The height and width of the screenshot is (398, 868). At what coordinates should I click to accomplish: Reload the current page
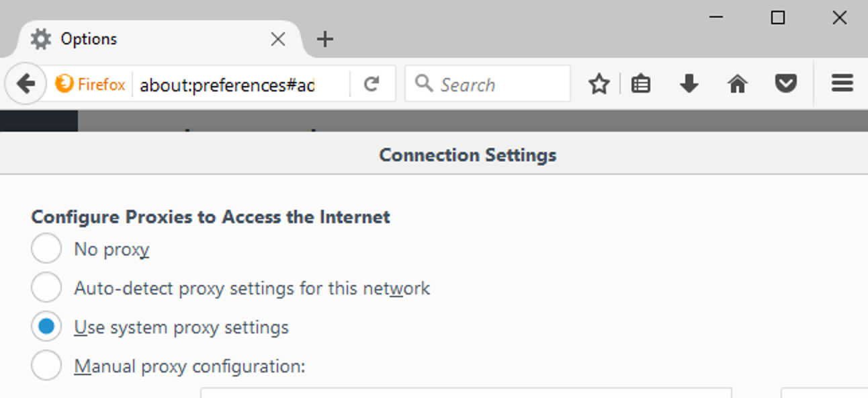(x=371, y=84)
